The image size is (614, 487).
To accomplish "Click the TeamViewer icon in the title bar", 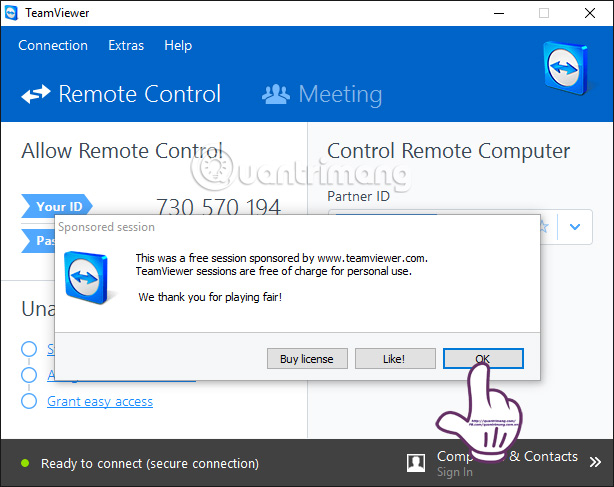I will coord(11,13).
